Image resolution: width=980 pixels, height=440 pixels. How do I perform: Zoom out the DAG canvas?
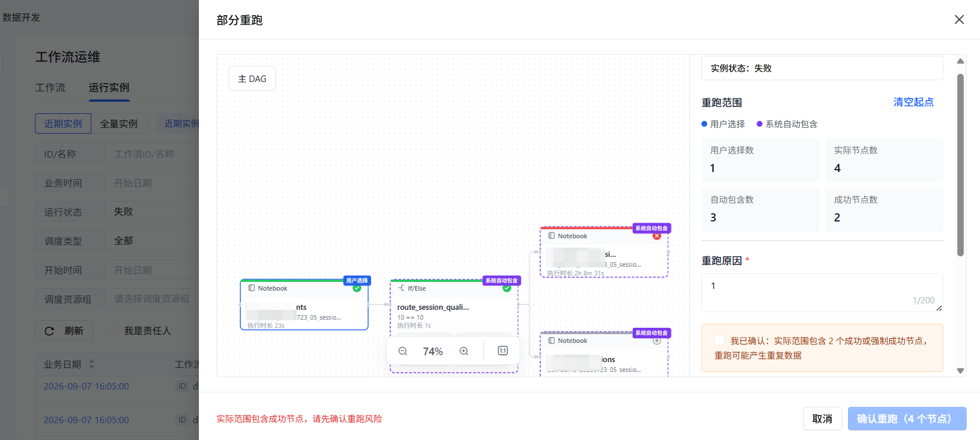tap(402, 351)
